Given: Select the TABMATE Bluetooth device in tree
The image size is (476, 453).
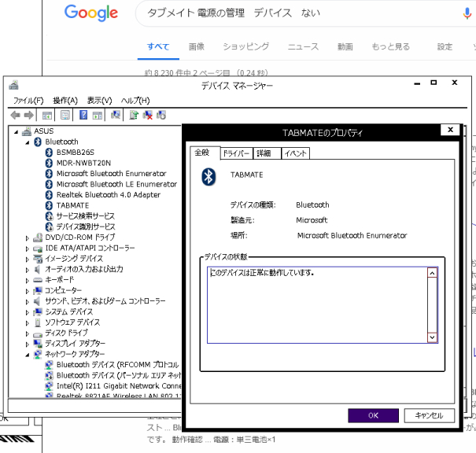Looking at the screenshot, I should point(72,204).
